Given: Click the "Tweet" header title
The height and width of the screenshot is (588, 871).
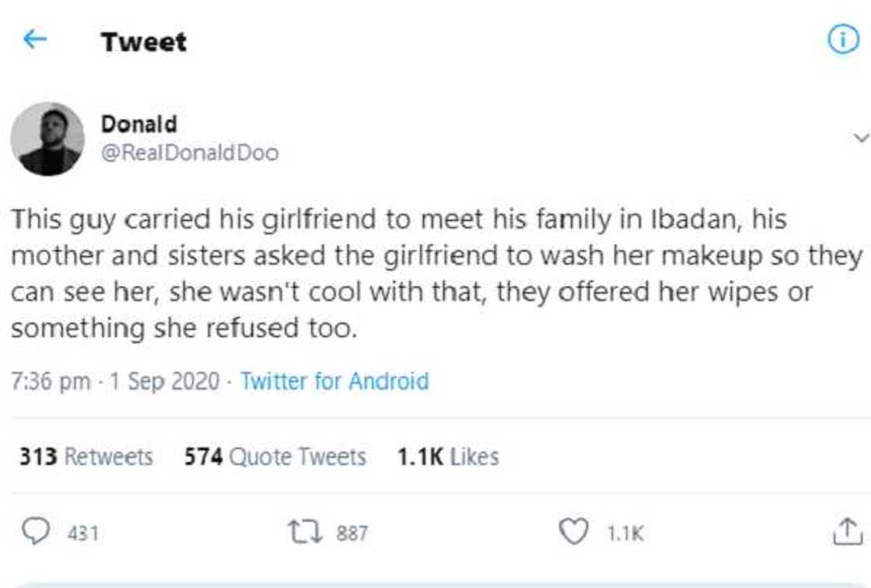Looking at the screenshot, I should 143,41.
